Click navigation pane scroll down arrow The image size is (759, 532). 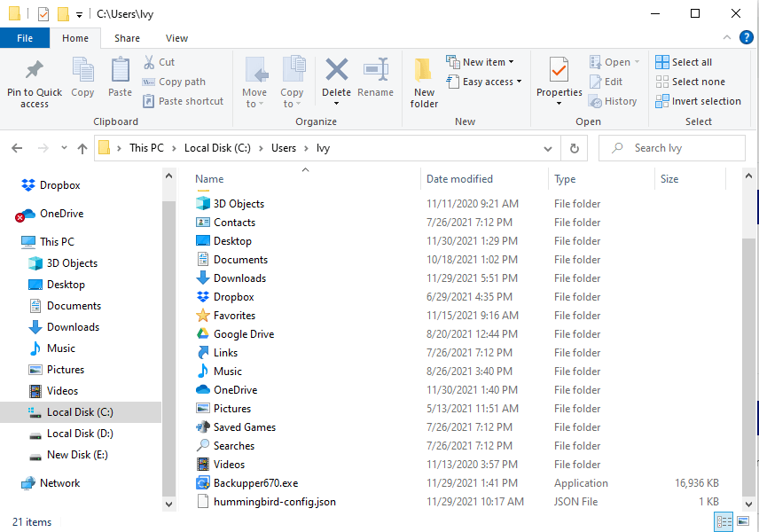(x=168, y=504)
